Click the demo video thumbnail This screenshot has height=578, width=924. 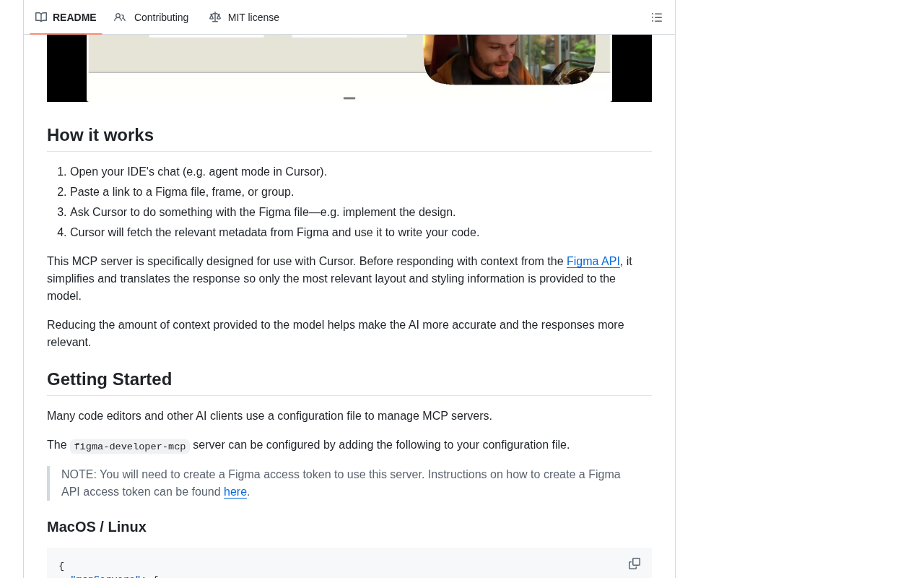pos(349,68)
